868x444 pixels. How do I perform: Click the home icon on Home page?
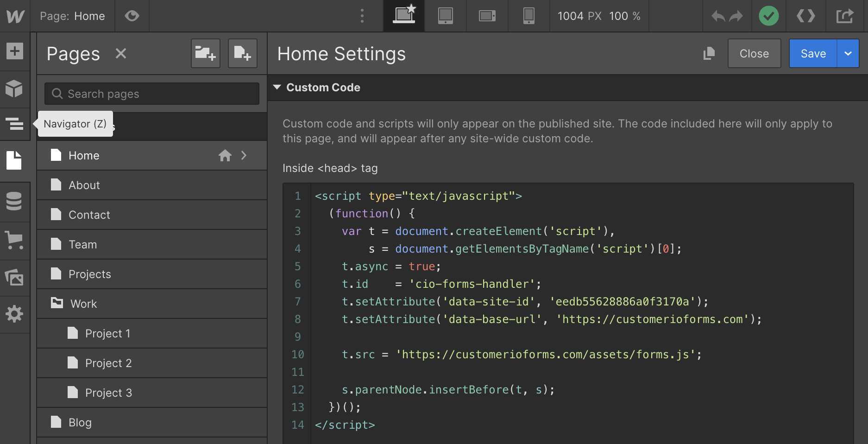point(225,155)
